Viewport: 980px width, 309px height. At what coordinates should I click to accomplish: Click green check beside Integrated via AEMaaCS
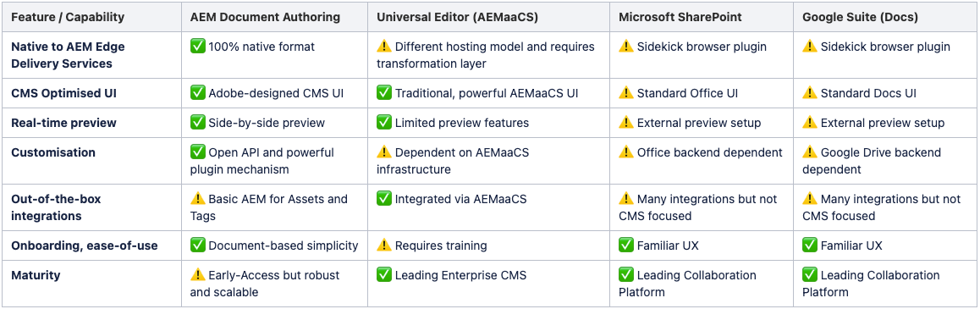(383, 199)
